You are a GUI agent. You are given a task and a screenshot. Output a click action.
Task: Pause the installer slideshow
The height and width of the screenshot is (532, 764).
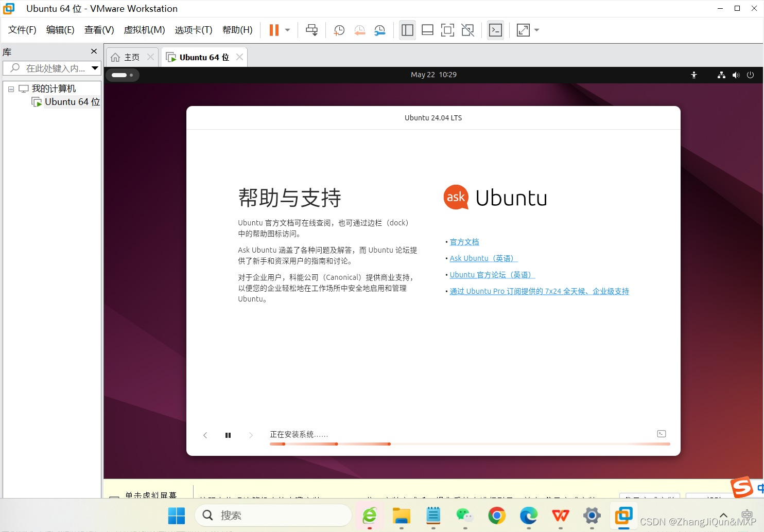click(x=228, y=435)
